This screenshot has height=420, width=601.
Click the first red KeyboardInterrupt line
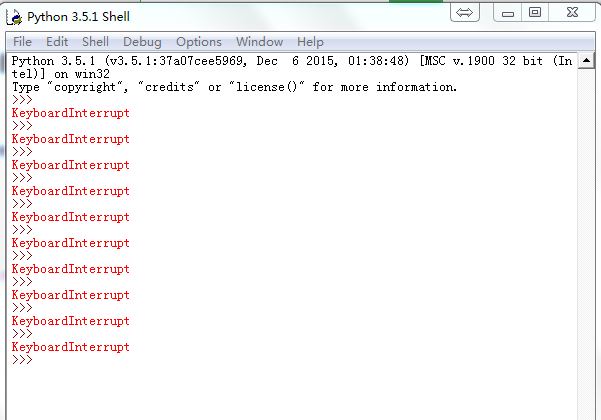pos(70,113)
